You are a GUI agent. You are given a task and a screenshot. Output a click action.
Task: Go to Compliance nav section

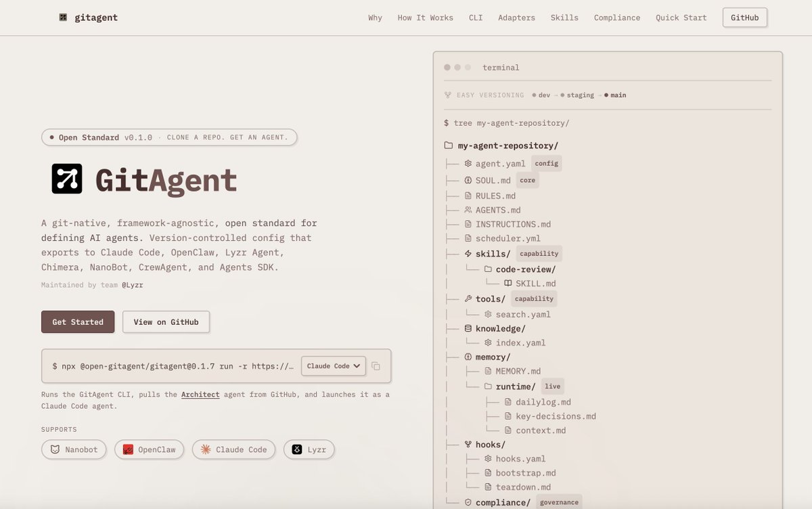[x=617, y=18]
